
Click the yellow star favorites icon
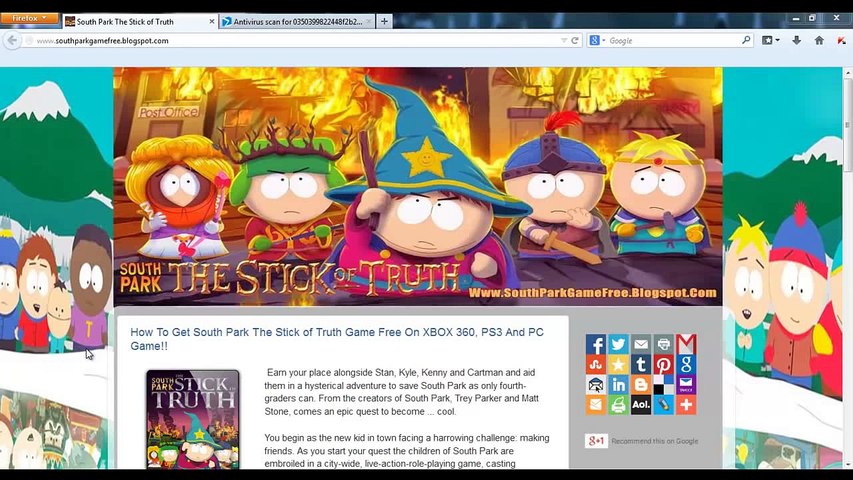tap(618, 364)
